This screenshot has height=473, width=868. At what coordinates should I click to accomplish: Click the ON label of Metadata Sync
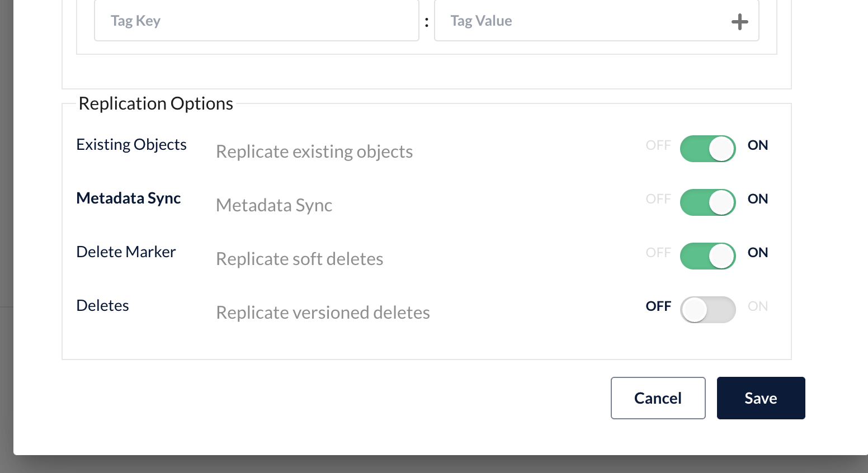coord(757,199)
